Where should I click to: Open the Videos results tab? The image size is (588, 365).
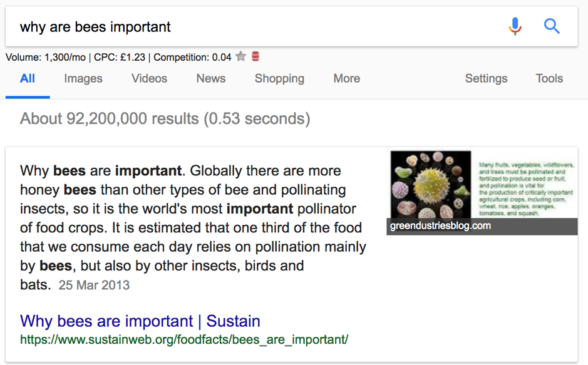click(x=149, y=78)
